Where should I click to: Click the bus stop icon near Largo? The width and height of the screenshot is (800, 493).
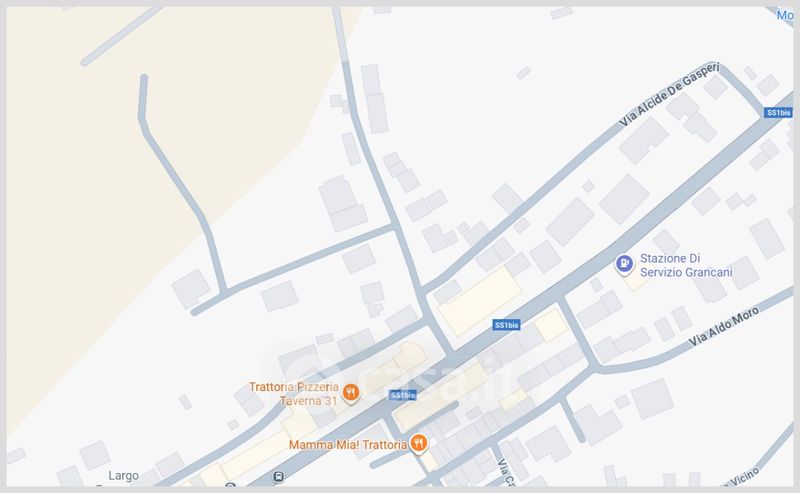point(278,477)
